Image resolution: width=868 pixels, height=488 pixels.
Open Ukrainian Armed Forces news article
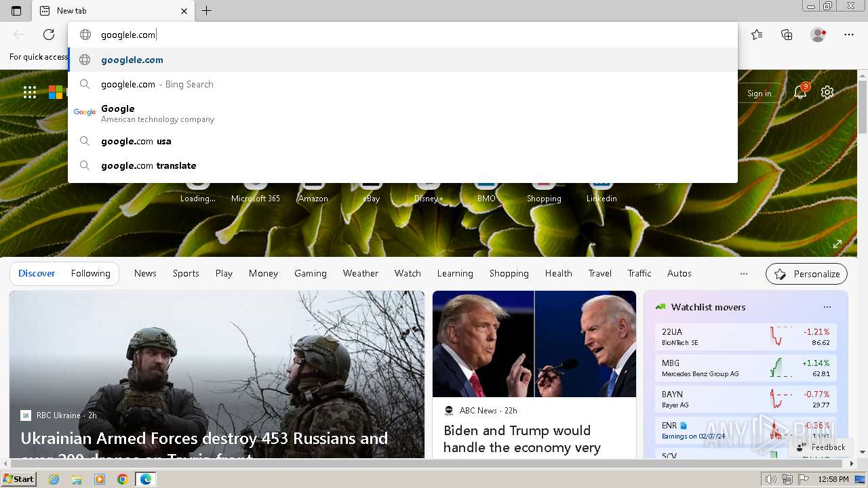[x=217, y=375]
